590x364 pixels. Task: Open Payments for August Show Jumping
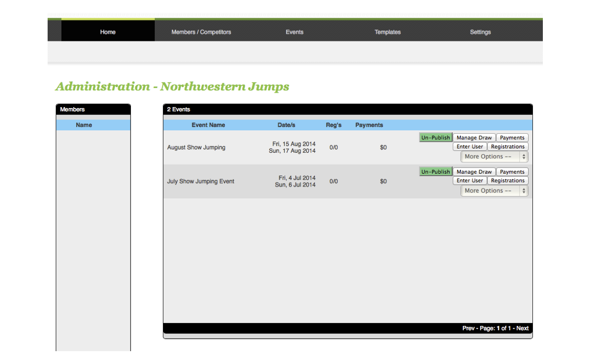512,138
